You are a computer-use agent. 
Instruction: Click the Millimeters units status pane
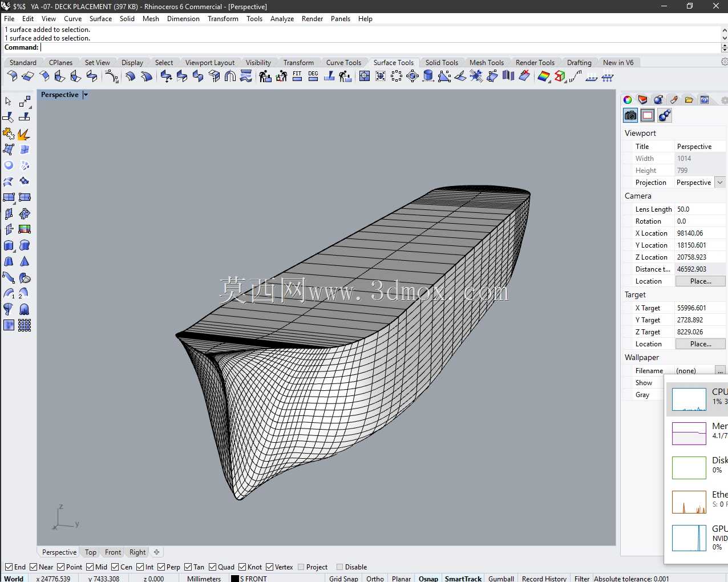(x=204, y=578)
